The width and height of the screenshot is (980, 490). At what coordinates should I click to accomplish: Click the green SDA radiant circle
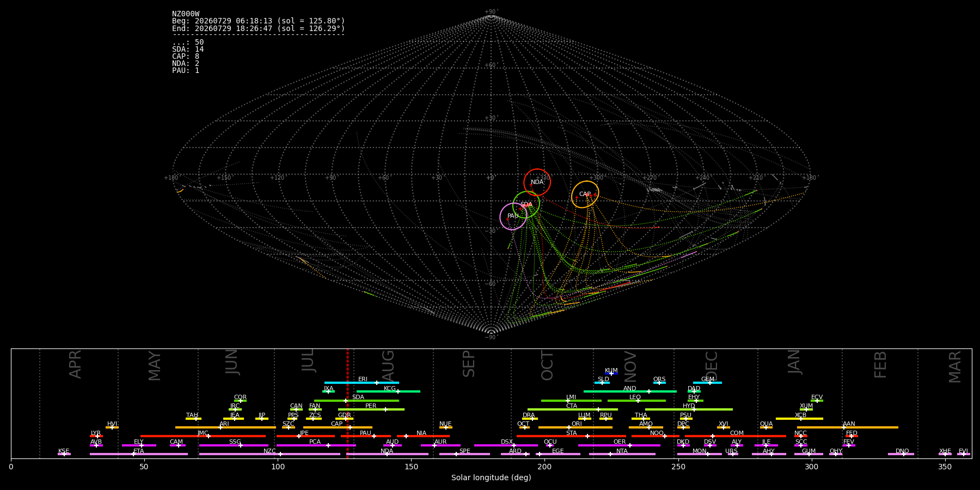point(526,205)
